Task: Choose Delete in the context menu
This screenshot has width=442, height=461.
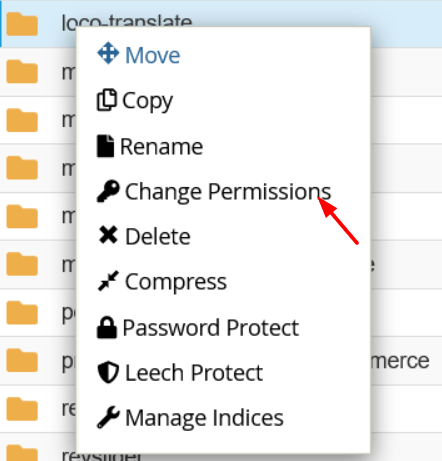Action: [x=158, y=237]
